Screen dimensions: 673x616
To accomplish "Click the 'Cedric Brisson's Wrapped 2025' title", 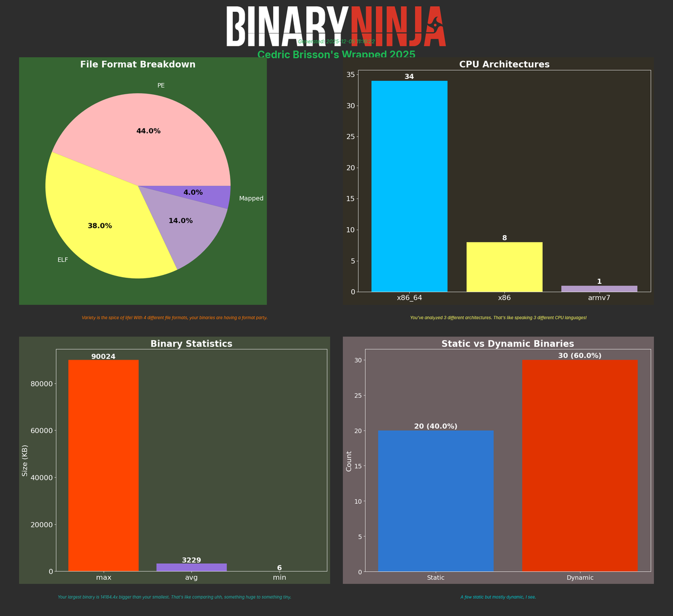I will coord(336,54).
